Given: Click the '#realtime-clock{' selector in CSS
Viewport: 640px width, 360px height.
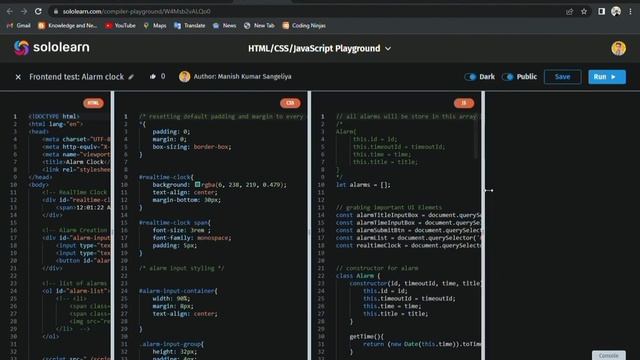Looking at the screenshot, I should [x=166, y=177].
